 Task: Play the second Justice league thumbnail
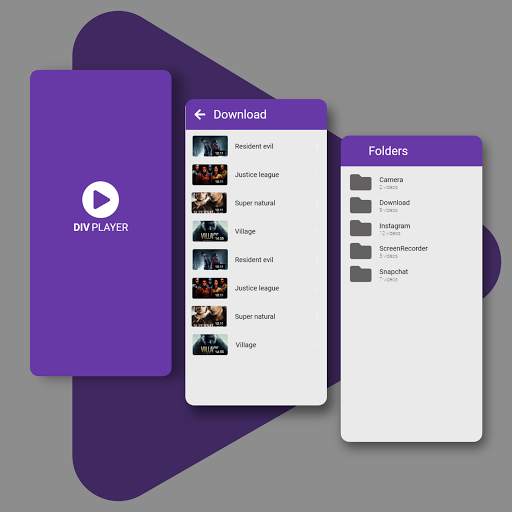pyautogui.click(x=210, y=288)
